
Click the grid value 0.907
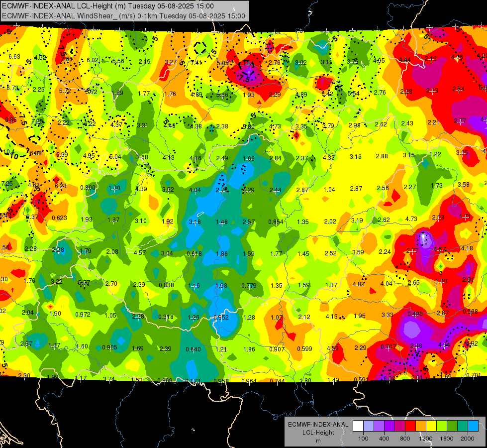(x=277, y=349)
